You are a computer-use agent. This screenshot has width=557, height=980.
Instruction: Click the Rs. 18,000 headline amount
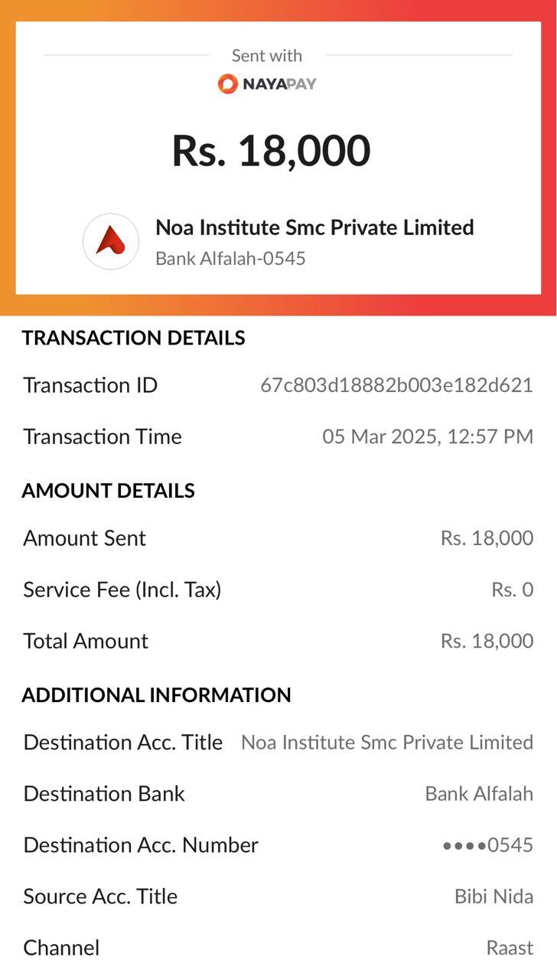[x=271, y=150]
